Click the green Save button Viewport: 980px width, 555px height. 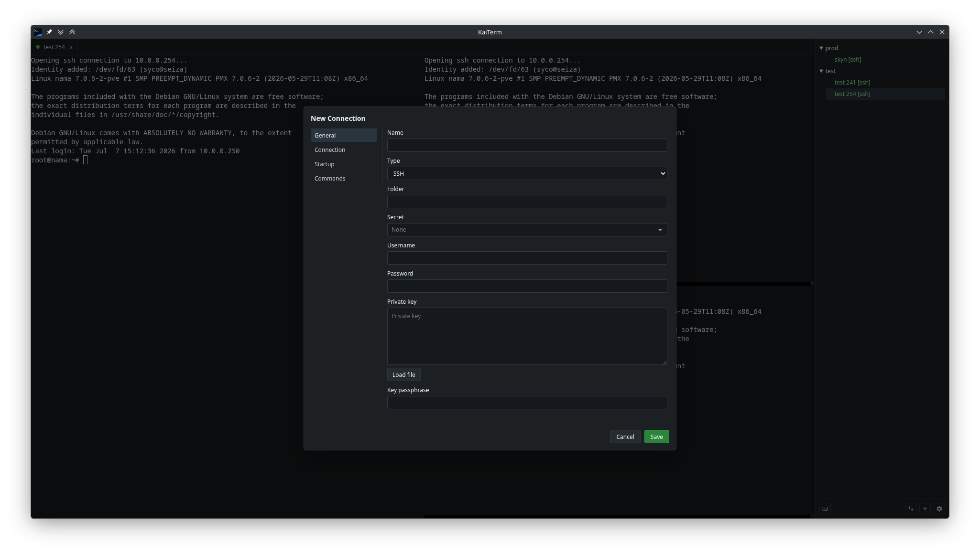(656, 437)
